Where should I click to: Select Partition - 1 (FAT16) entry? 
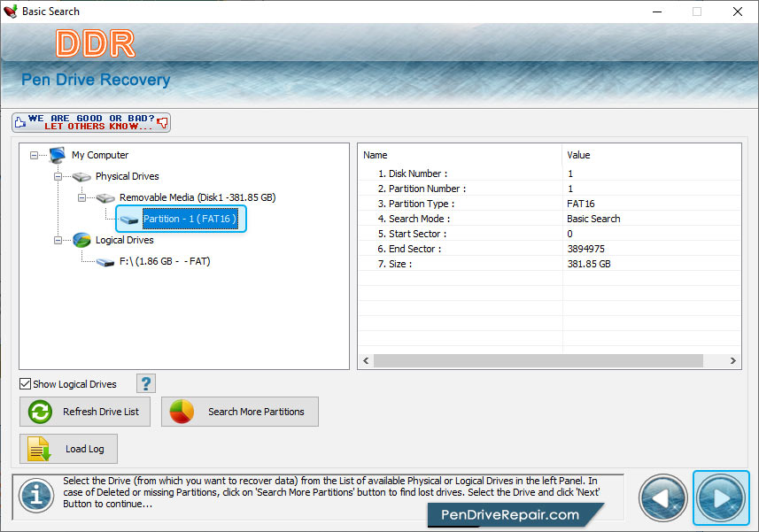tap(190, 220)
